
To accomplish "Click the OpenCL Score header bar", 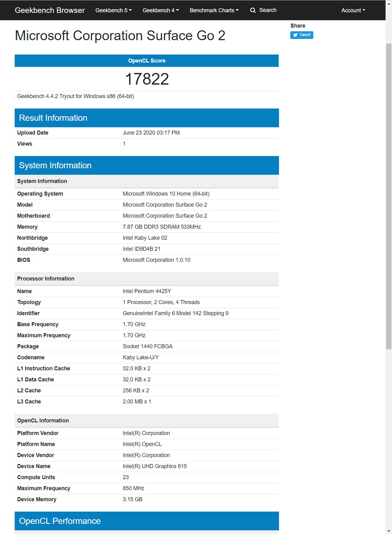I will click(x=147, y=61).
